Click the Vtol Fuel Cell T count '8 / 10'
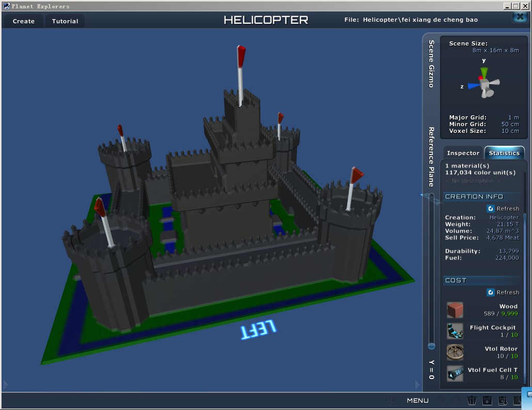 click(x=509, y=377)
